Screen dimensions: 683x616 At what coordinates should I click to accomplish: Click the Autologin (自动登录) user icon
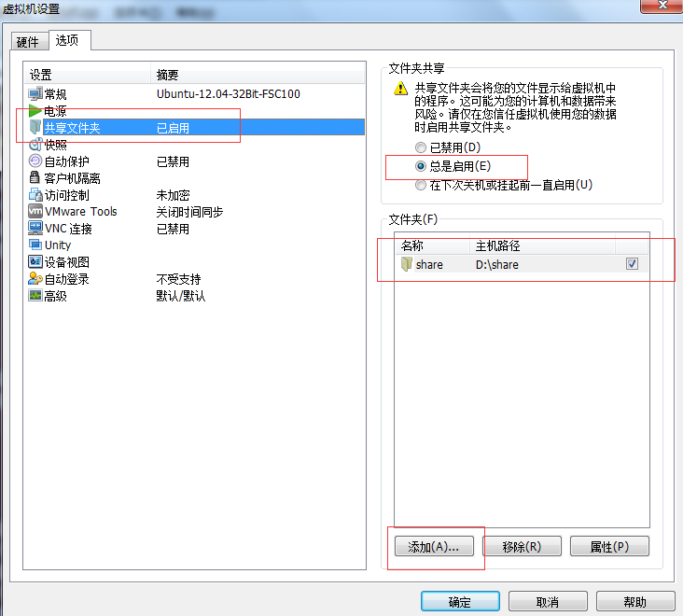point(35,279)
